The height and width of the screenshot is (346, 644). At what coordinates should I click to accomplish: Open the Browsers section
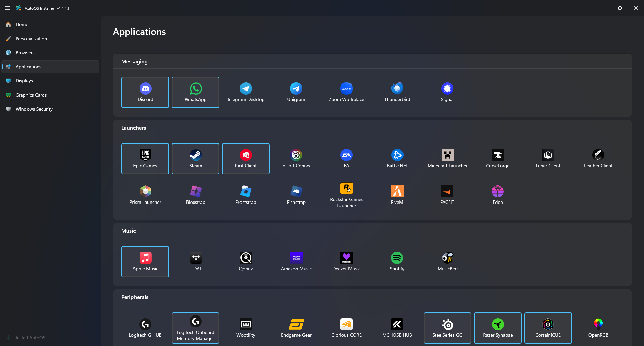click(x=50, y=53)
